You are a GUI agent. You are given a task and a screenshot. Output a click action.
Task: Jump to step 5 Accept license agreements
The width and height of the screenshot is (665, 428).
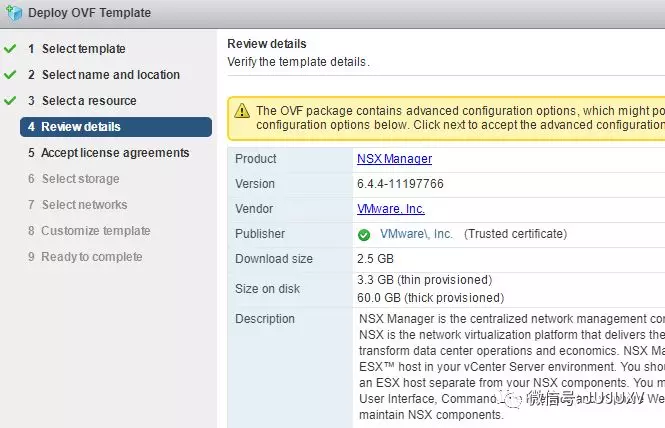click(x=115, y=153)
